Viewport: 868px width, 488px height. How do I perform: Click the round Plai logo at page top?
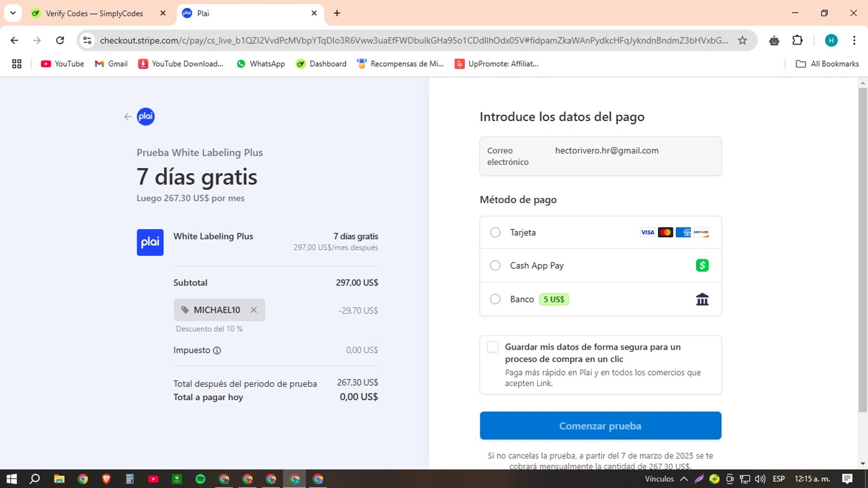(x=146, y=116)
